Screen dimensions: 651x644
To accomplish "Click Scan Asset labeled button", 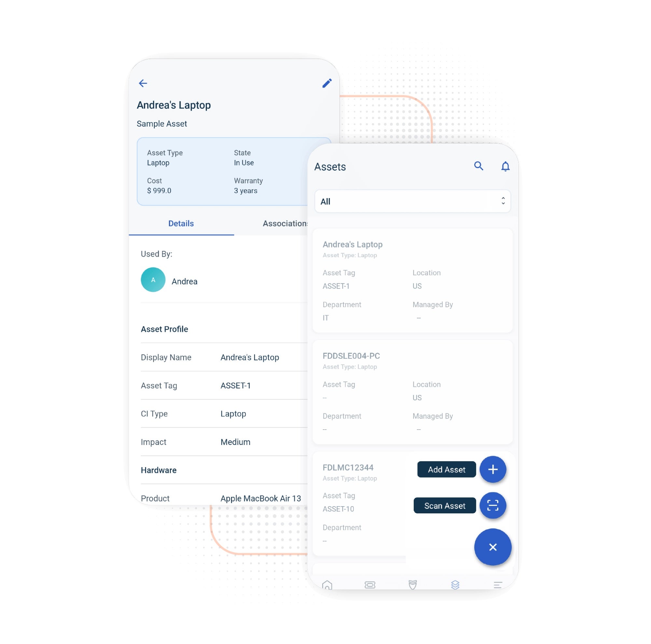I will [444, 505].
